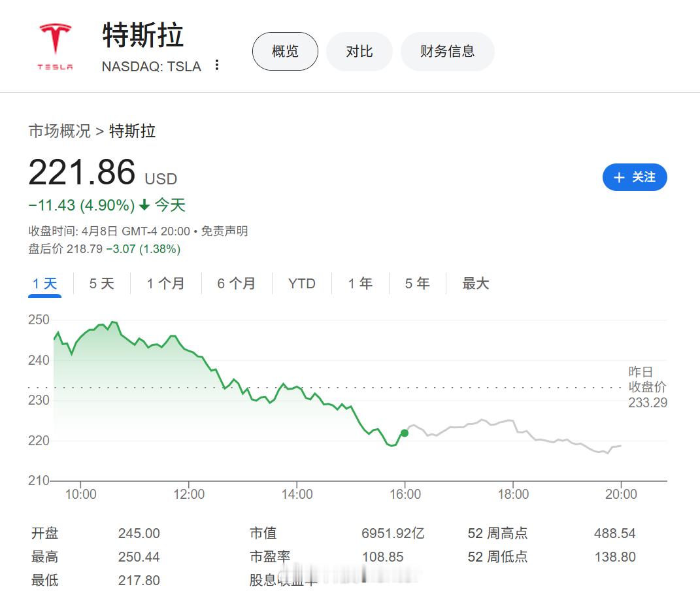
Task: Select the 5 天 time range
Action: [x=102, y=284]
